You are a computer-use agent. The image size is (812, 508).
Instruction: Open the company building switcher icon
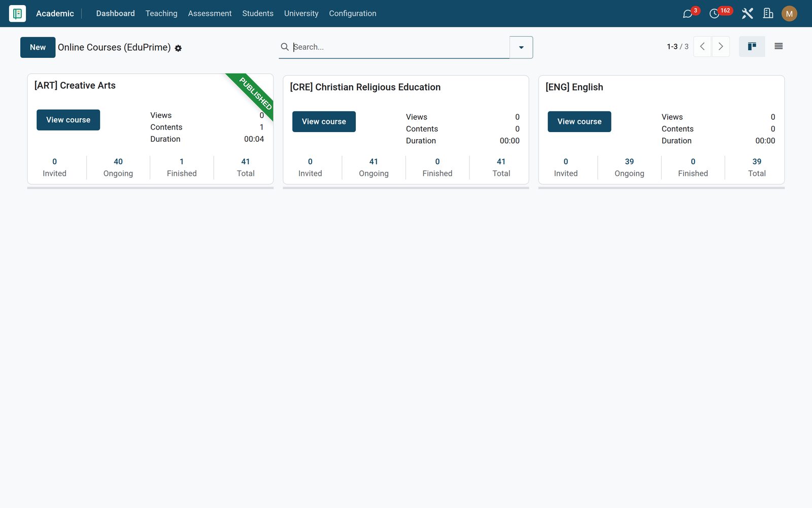pos(768,14)
